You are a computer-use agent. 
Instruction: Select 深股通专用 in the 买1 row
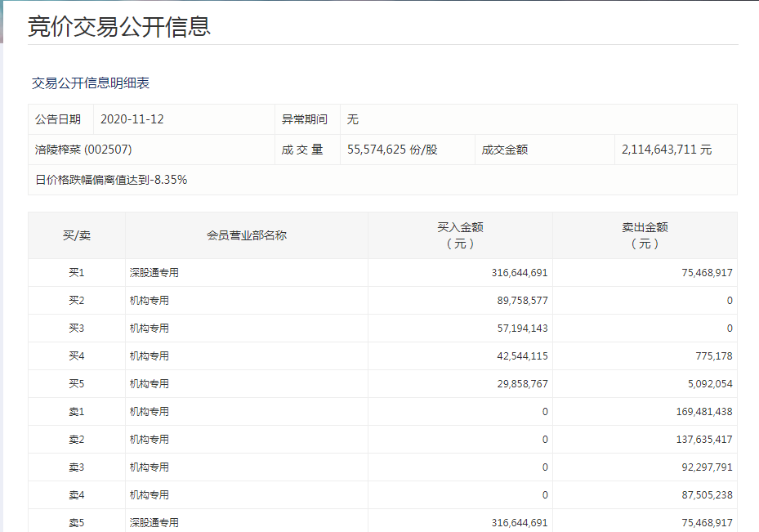coord(154,273)
